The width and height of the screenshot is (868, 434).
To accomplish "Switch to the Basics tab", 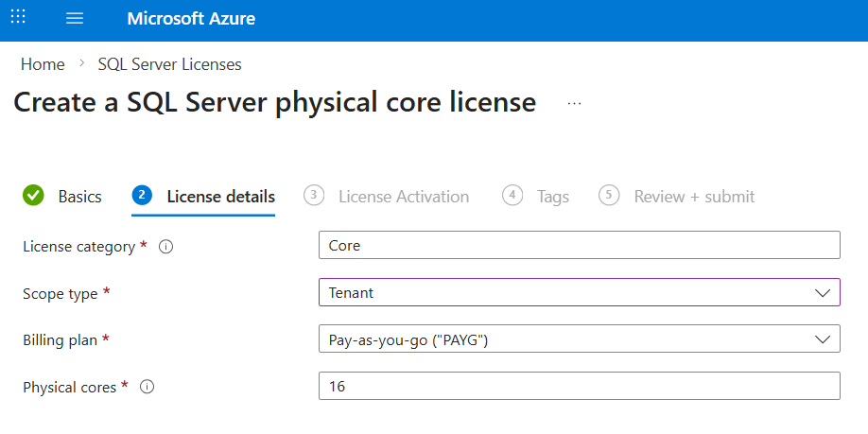I will point(62,196).
